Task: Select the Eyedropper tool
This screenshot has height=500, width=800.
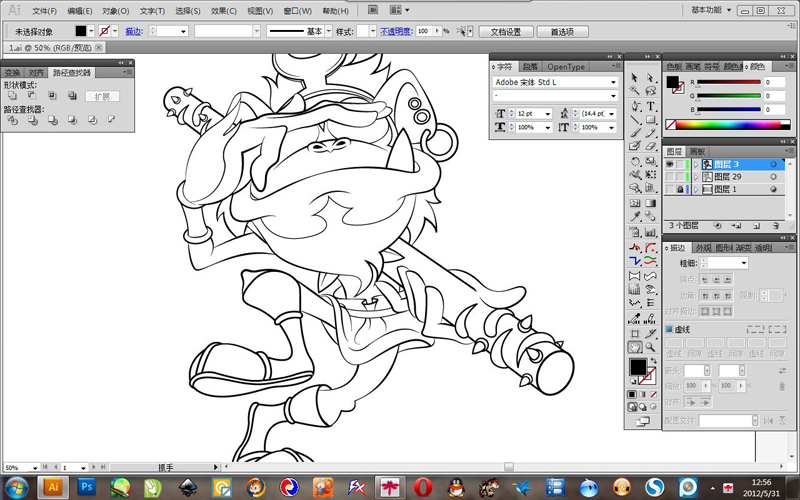Action: click(x=635, y=216)
